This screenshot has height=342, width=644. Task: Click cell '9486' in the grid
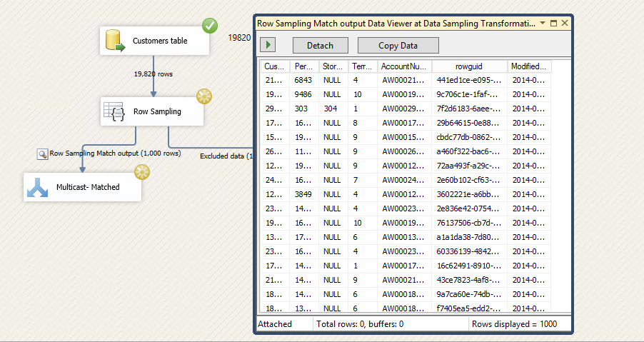pyautogui.click(x=303, y=95)
